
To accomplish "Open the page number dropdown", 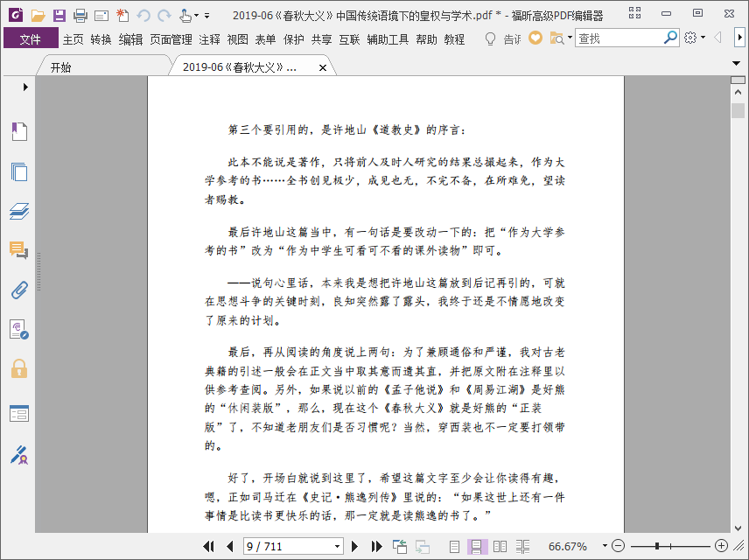I will click(337, 546).
